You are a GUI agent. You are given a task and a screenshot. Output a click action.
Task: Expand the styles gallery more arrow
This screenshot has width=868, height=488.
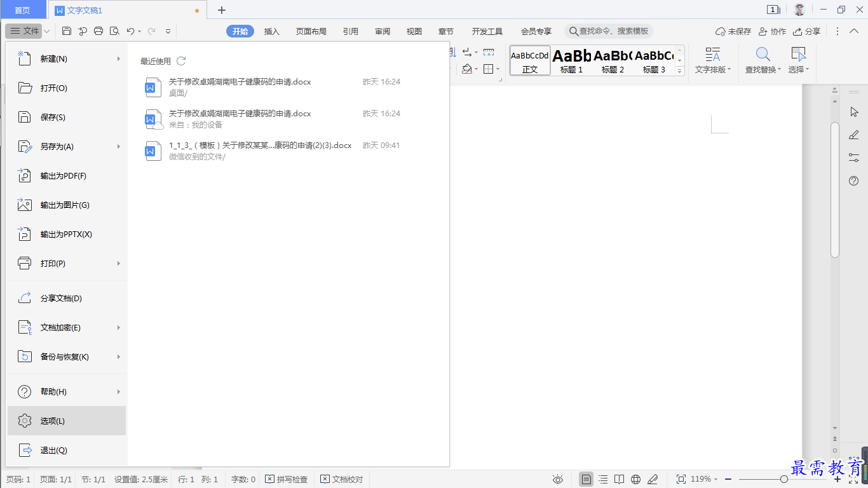coord(680,71)
